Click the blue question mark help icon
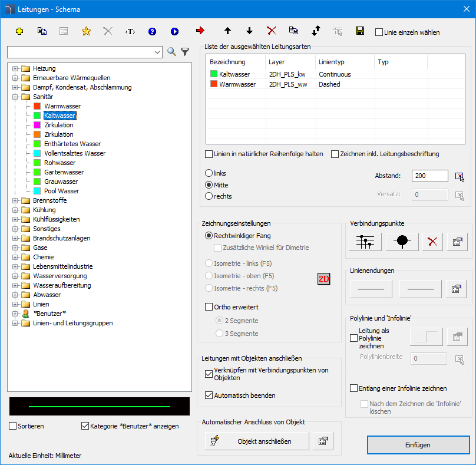 click(152, 31)
